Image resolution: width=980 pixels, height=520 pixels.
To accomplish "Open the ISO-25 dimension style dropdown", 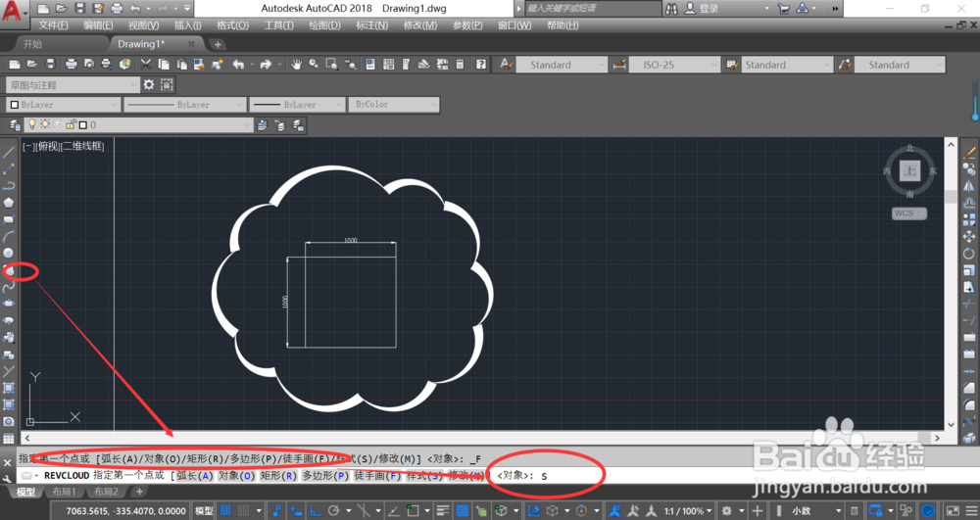I will point(674,65).
